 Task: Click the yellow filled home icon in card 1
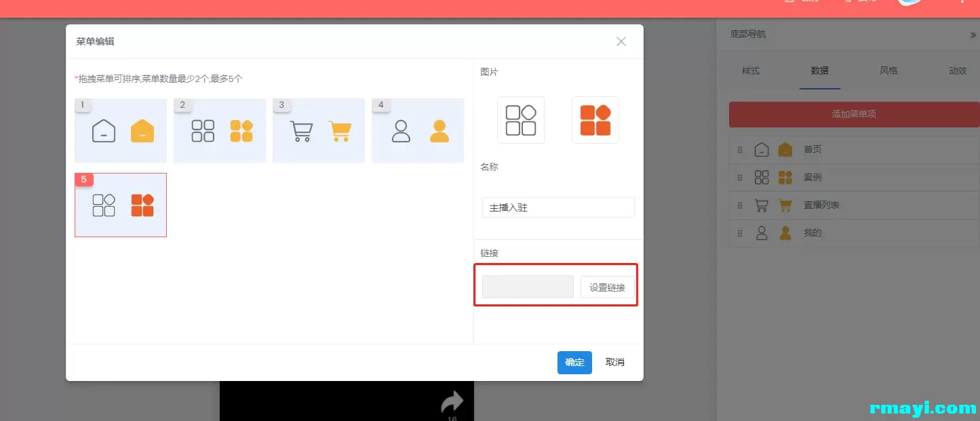pos(142,131)
